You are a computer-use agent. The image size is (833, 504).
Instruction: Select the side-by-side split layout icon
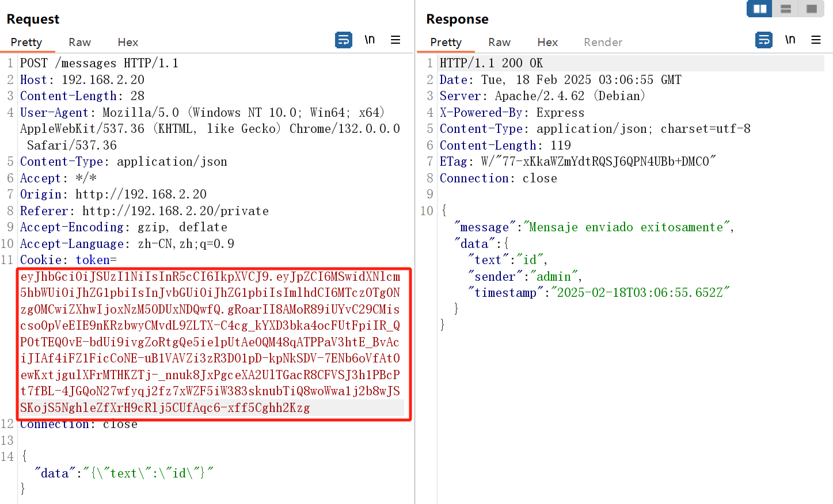pyautogui.click(x=760, y=9)
